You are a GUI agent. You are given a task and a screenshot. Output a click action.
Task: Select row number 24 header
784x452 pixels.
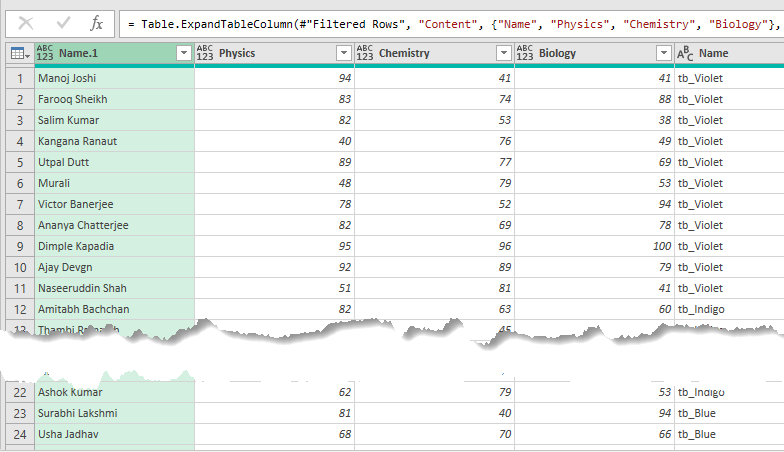[x=20, y=434]
